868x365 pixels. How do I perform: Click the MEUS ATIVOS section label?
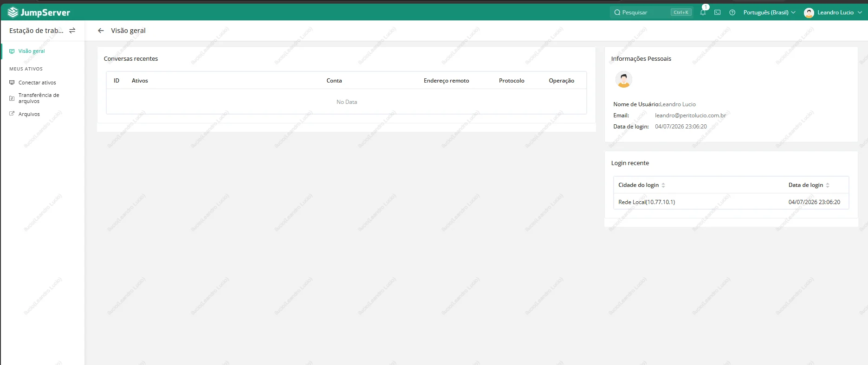[x=26, y=69]
